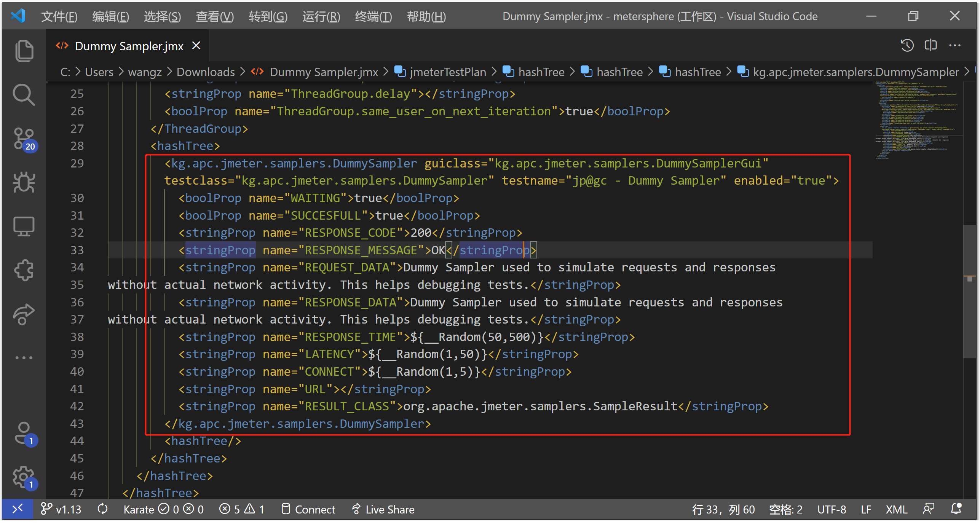Expand Downloads folder breadcrumb
The height and width of the screenshot is (523, 980).
pos(206,72)
